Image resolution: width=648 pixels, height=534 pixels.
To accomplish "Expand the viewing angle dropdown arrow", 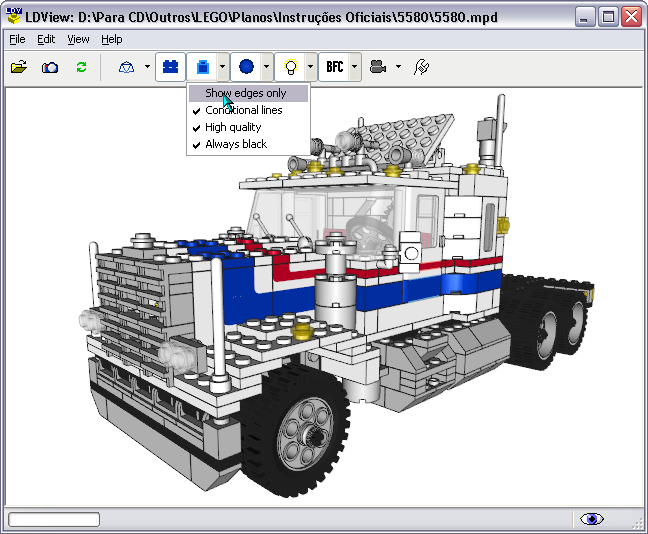I will (x=398, y=67).
